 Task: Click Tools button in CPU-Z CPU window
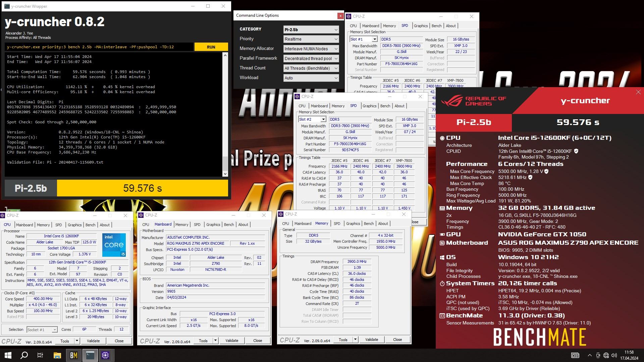point(65,341)
